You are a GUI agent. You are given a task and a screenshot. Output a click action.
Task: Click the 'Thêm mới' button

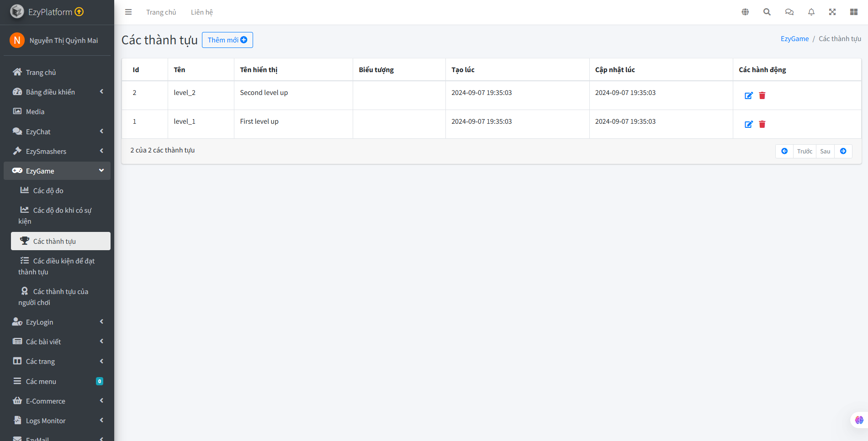(227, 40)
